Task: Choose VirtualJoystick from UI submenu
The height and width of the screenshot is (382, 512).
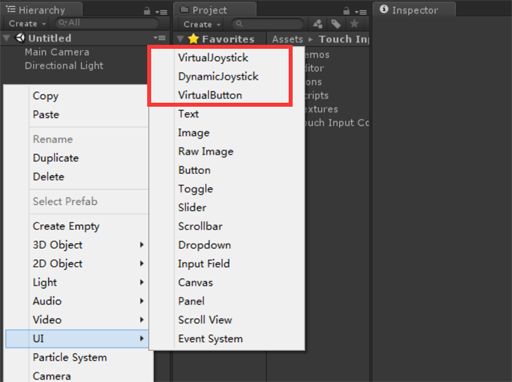Action: click(x=213, y=57)
